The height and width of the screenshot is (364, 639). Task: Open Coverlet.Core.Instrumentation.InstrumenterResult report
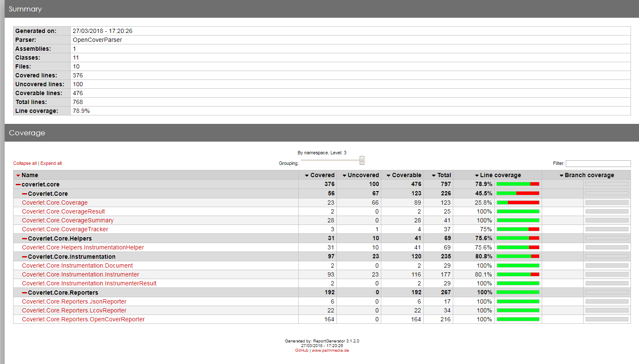89,283
